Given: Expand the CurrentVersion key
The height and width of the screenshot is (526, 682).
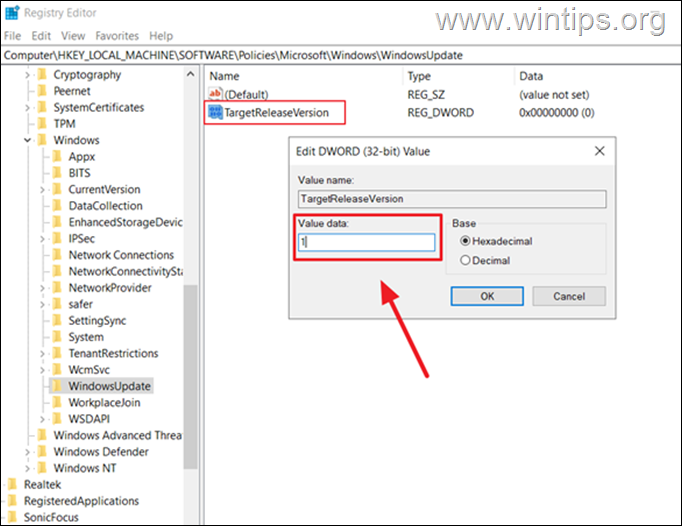Looking at the screenshot, I should pos(42,190).
